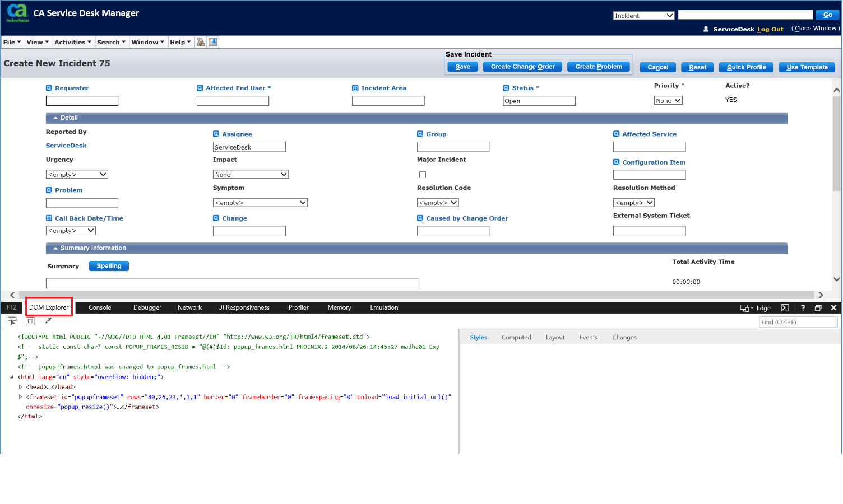Open the Resolution Method dropdown
This screenshot has width=843, height=504.
[634, 203]
